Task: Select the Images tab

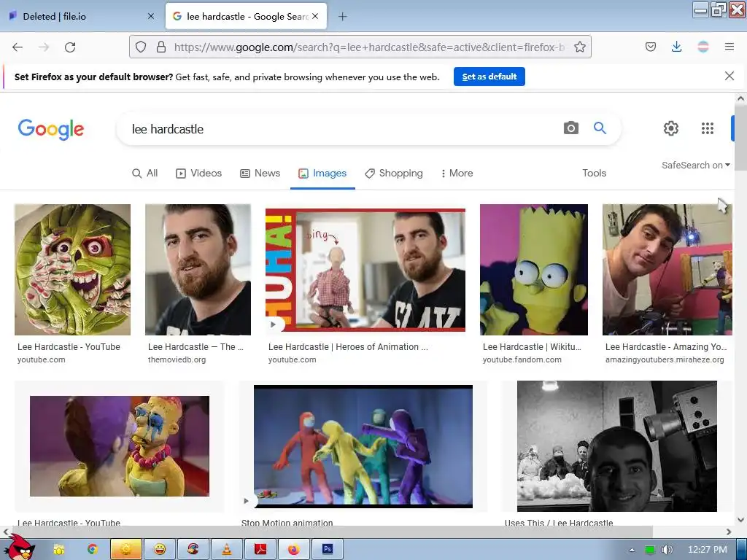Action: tap(322, 174)
